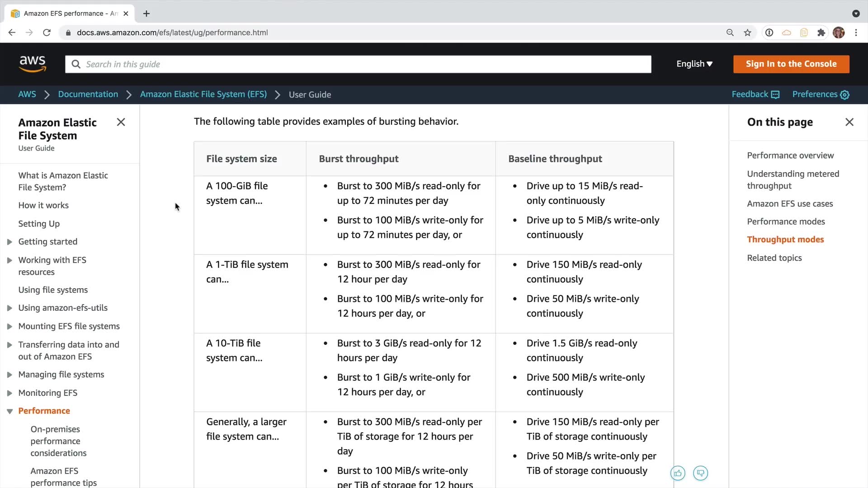Screen dimensions: 868x488
Task: Open the English language dropdown
Action: (694, 64)
